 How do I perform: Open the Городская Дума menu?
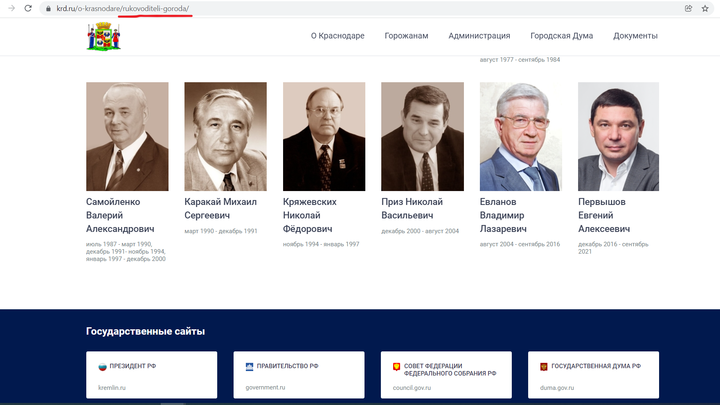tap(562, 36)
